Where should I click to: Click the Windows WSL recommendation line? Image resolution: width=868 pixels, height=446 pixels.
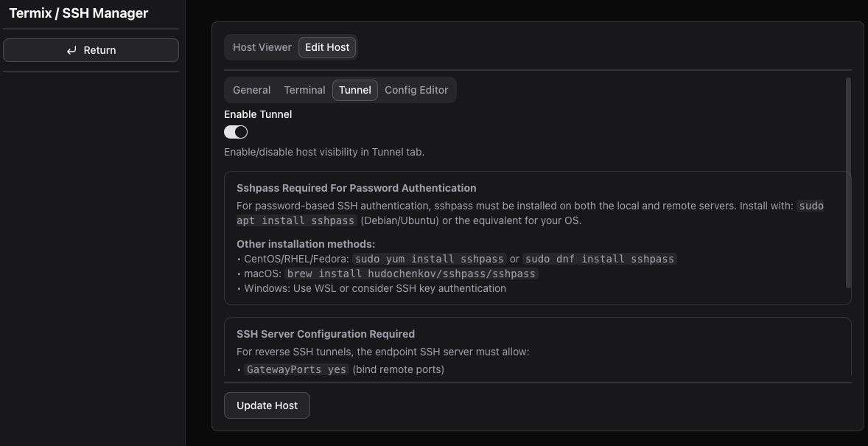point(371,288)
